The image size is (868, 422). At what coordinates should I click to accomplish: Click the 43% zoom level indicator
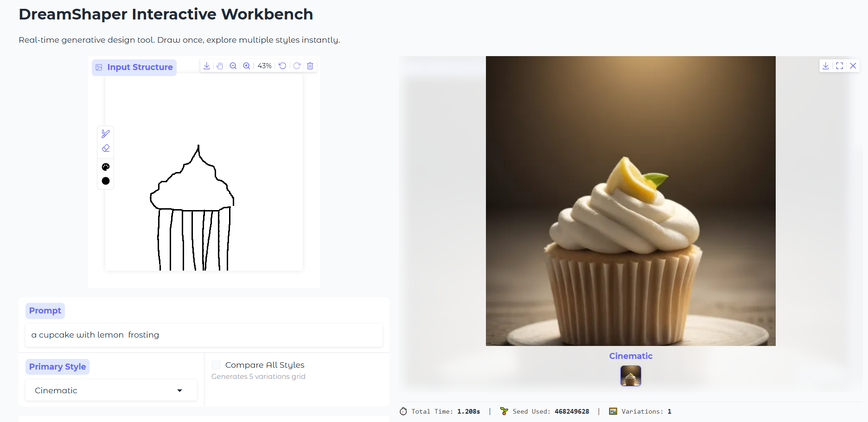[264, 66]
